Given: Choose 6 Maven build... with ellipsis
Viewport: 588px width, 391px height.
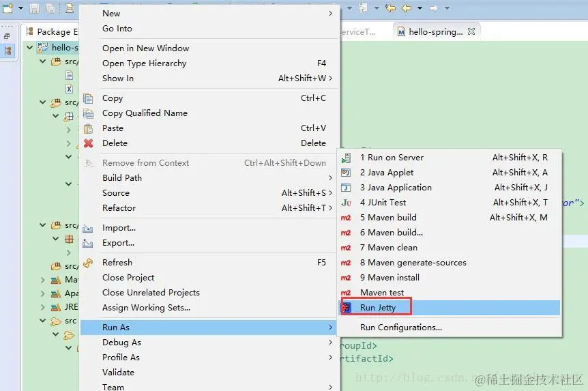Looking at the screenshot, I should pos(450,233).
